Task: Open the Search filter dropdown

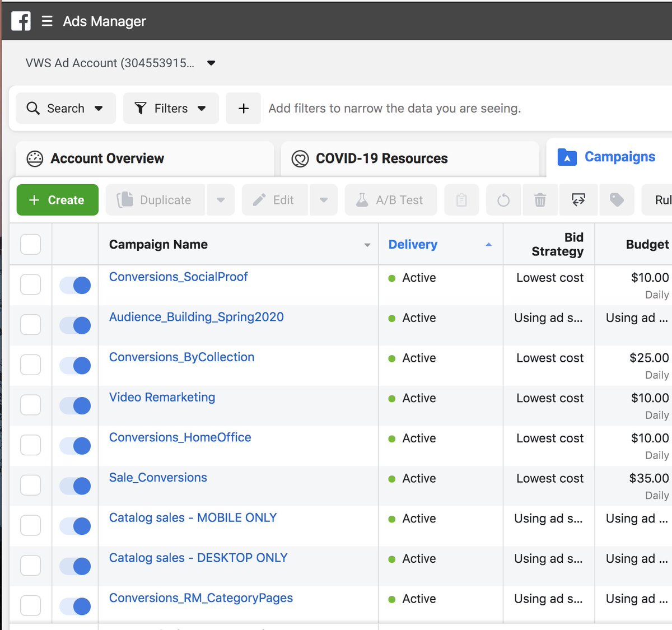Action: 66,108
